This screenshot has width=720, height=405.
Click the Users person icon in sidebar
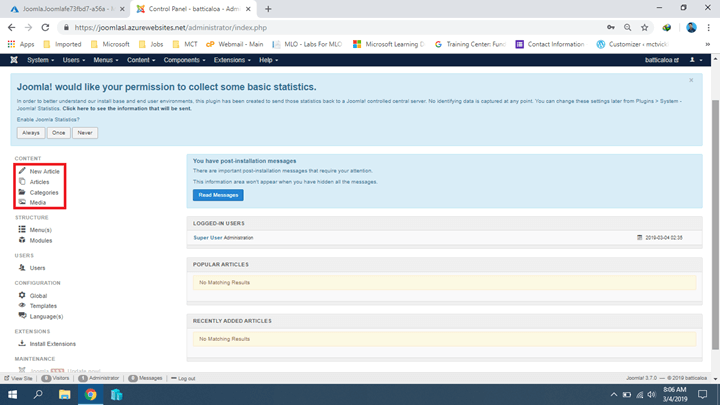(x=22, y=267)
